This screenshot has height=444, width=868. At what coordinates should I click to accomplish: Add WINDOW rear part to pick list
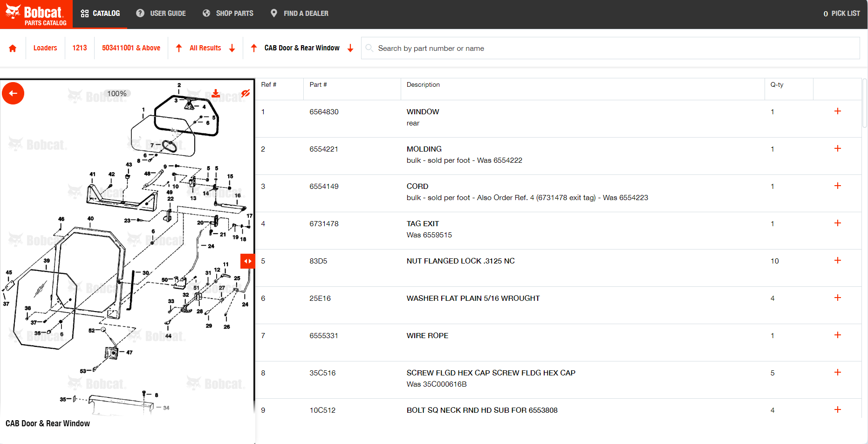pyautogui.click(x=837, y=111)
